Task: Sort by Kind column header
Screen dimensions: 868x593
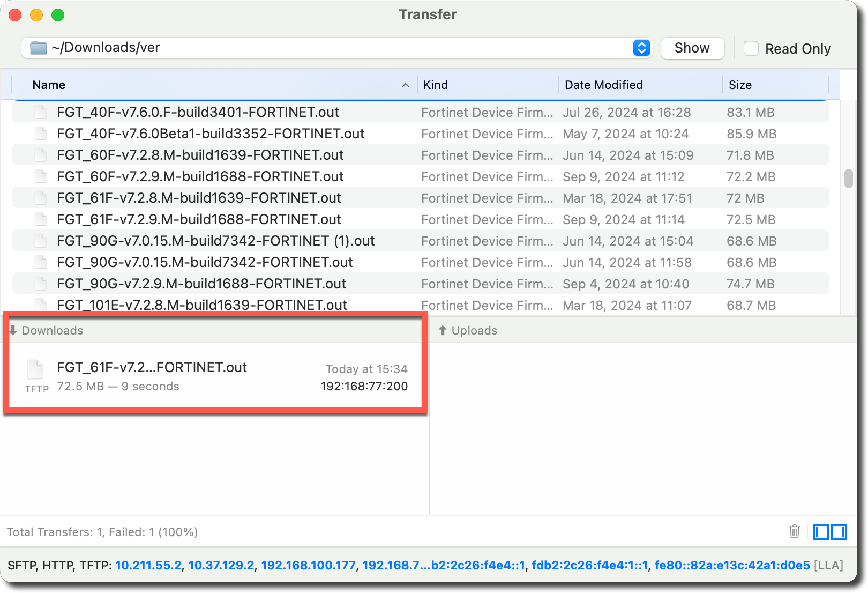Action: (x=435, y=85)
